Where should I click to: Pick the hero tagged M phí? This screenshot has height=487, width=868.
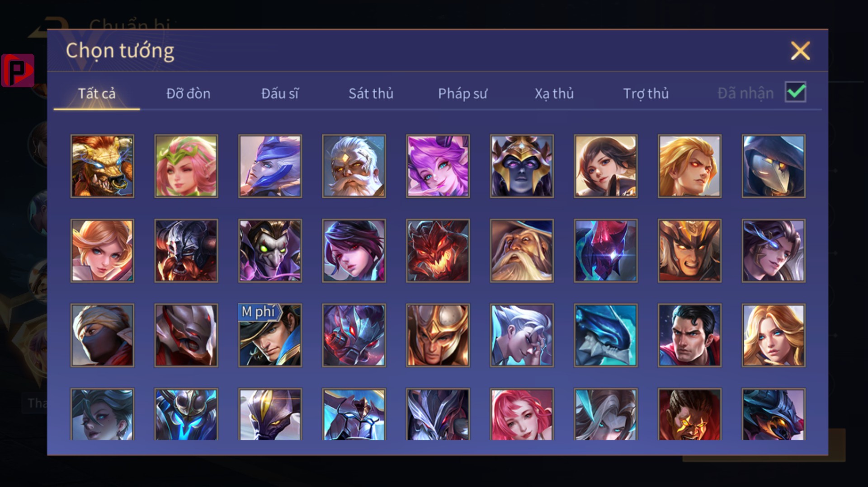[270, 335]
